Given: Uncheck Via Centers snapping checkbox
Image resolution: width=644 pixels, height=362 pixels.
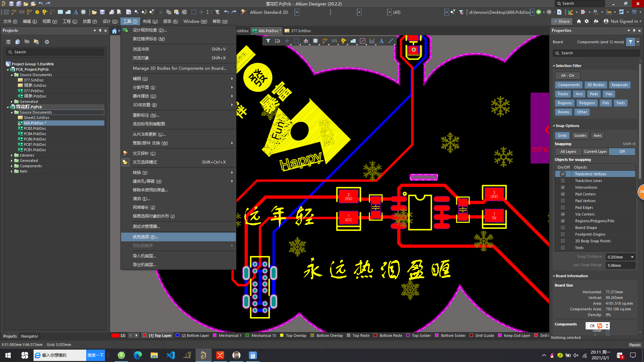Looking at the screenshot, I should tap(563, 214).
